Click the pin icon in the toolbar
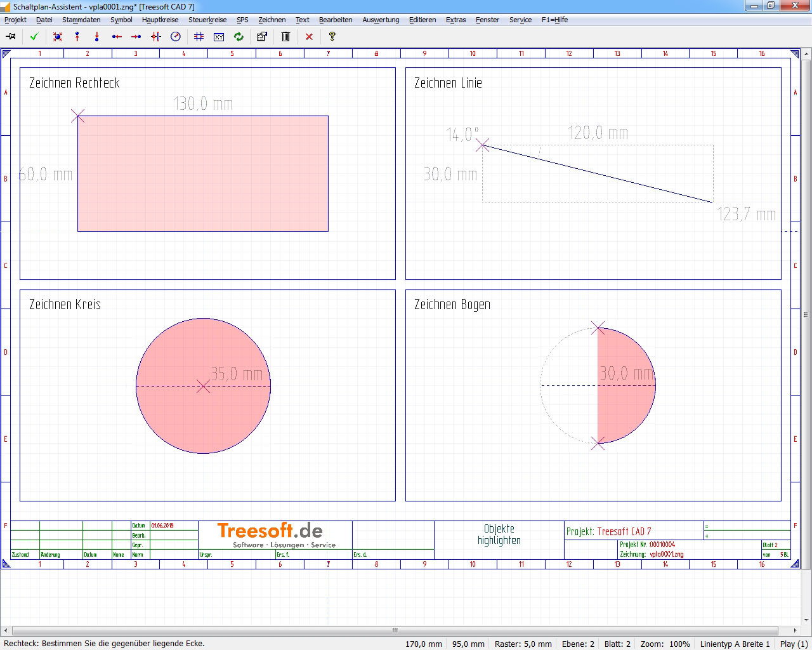Viewport: 812px width, 650px height. click(x=11, y=37)
